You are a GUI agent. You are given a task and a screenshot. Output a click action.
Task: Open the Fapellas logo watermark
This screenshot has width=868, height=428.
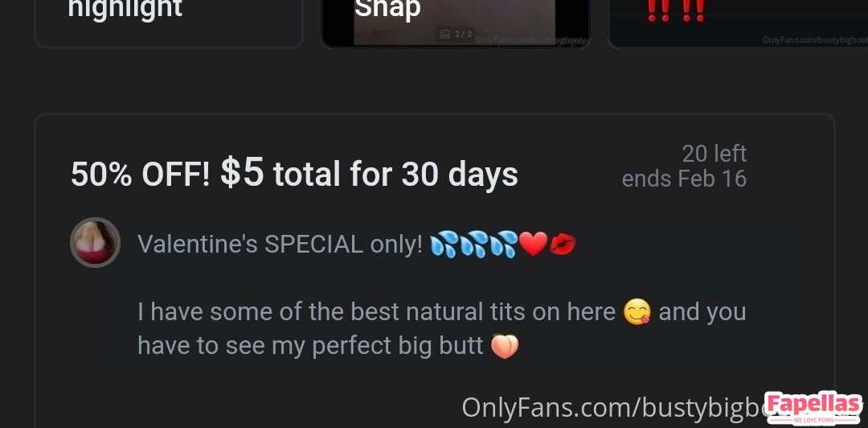coord(813,408)
